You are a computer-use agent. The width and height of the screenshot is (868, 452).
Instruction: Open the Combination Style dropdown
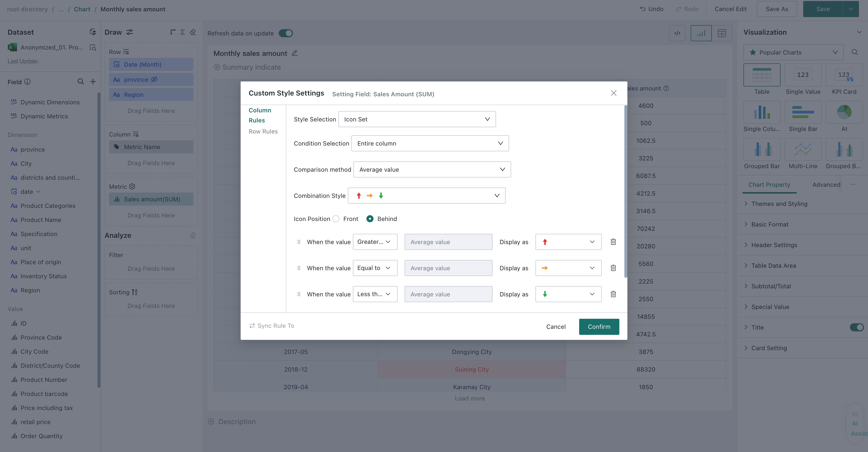pos(426,196)
